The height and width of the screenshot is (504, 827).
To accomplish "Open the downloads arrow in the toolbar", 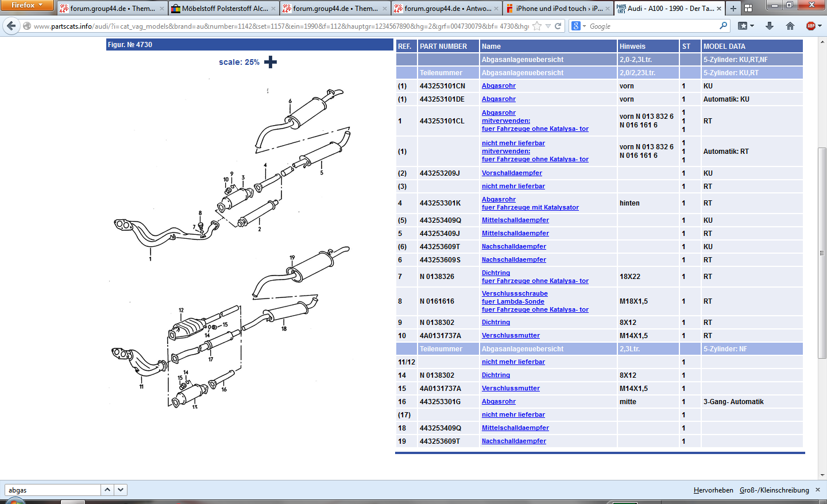I will [770, 26].
